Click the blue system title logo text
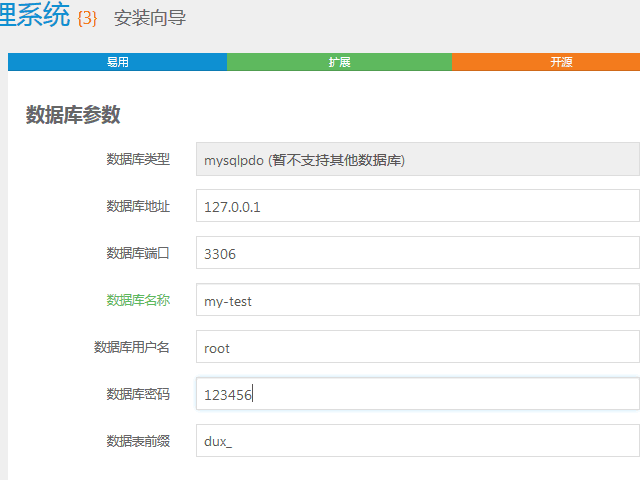 (35, 16)
